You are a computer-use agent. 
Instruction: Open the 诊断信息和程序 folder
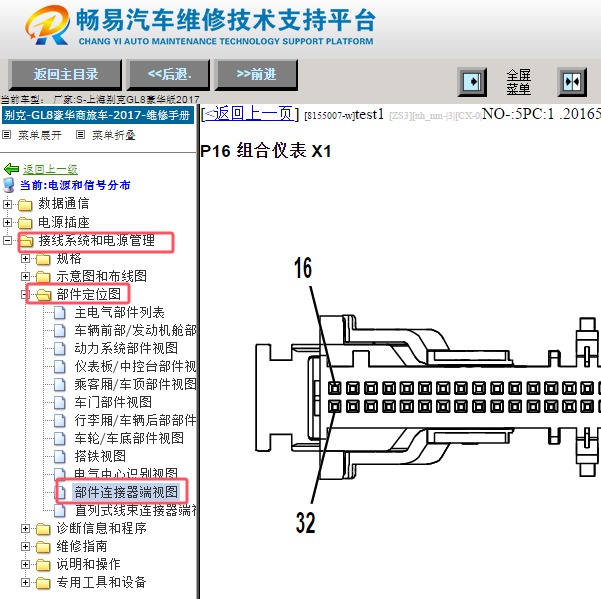click(102, 528)
